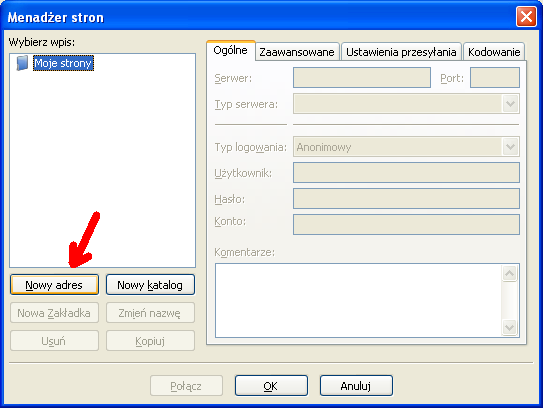Click the Moje strony folder icon
Viewport: 543px width, 408px height.
coord(22,63)
